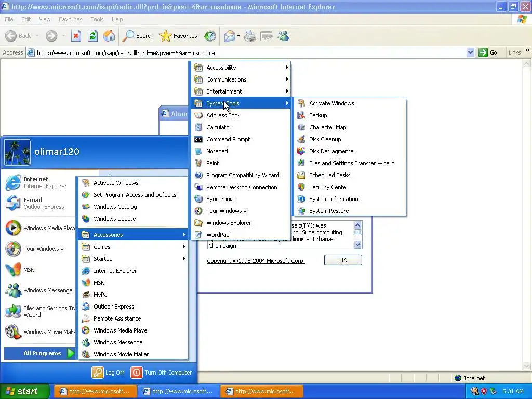
Task: Switch to the third taskbar IE window
Action: pos(262,391)
